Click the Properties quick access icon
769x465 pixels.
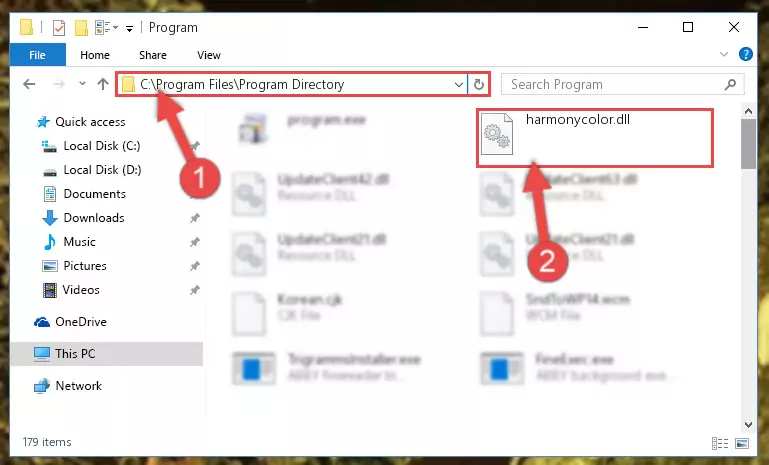point(59,27)
